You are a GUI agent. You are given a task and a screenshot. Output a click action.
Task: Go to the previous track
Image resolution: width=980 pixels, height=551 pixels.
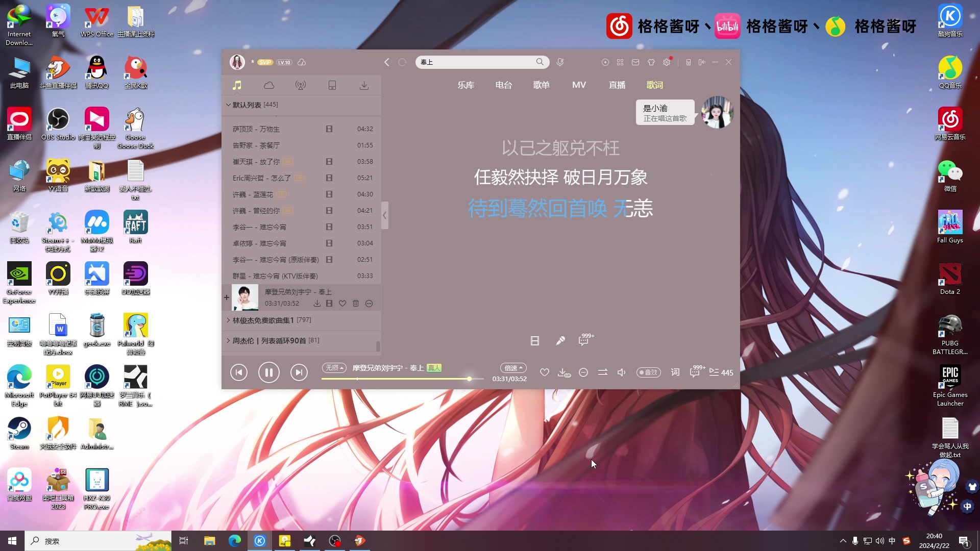pos(239,372)
